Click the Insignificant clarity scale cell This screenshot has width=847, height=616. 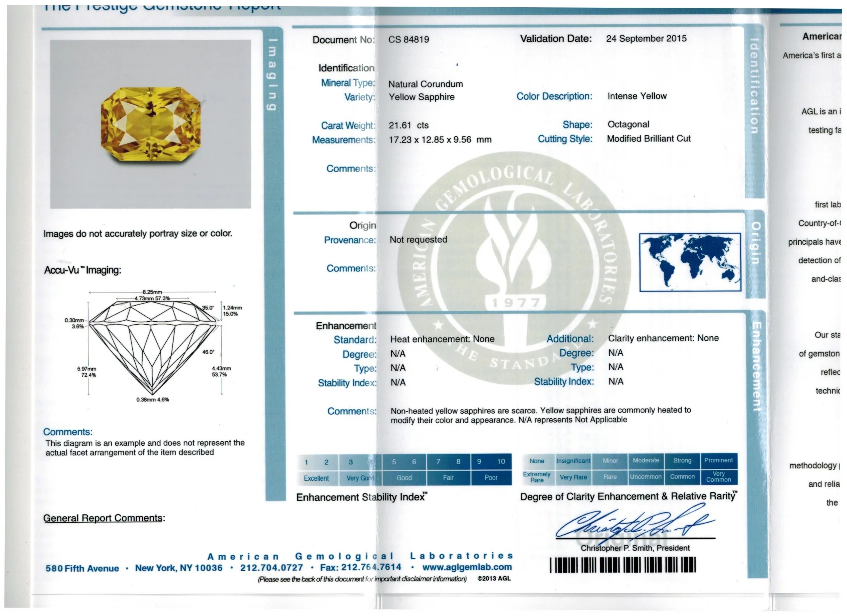(x=573, y=461)
